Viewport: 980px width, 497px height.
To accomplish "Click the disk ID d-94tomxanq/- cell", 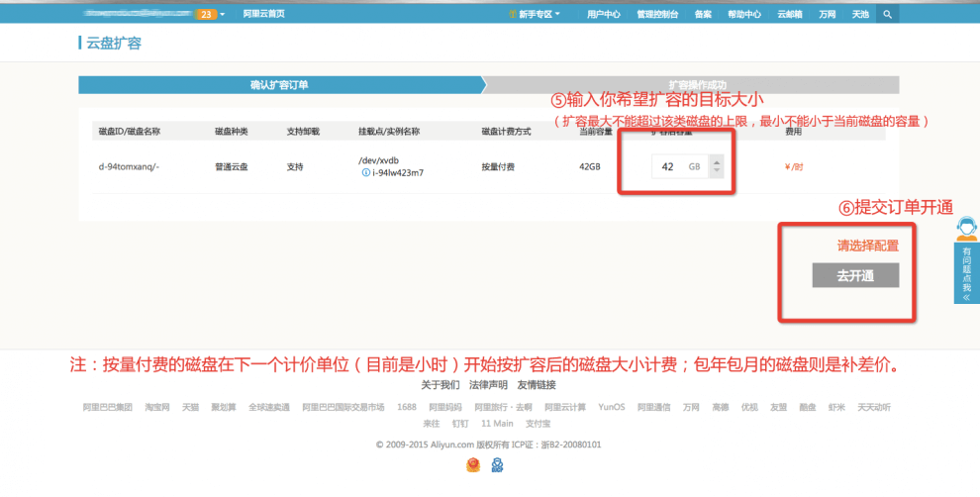I will click(x=130, y=167).
